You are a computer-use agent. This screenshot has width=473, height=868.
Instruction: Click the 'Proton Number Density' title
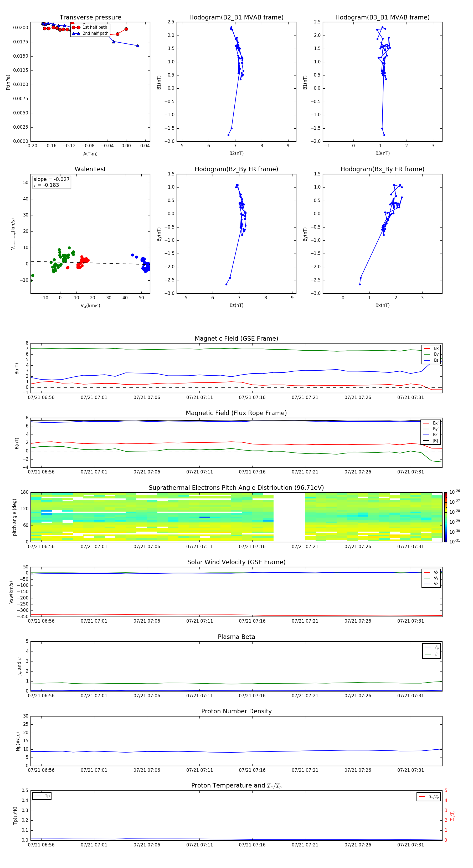[x=236, y=711]
